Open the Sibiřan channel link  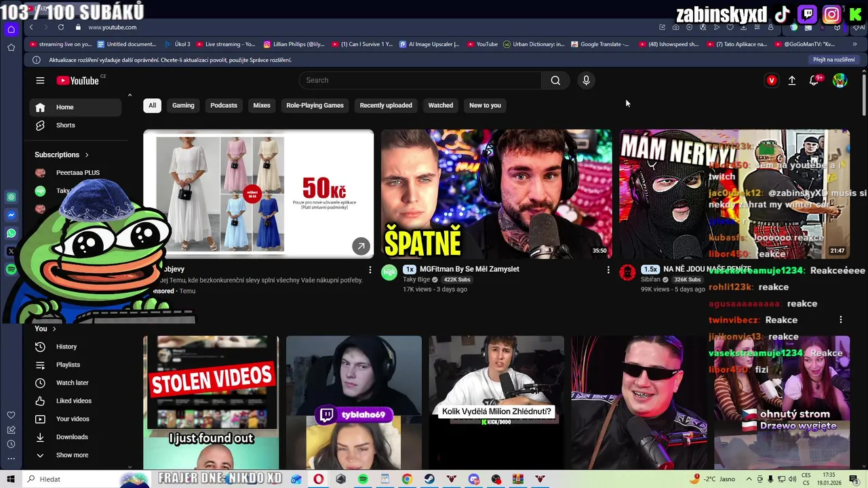pyautogui.click(x=650, y=279)
